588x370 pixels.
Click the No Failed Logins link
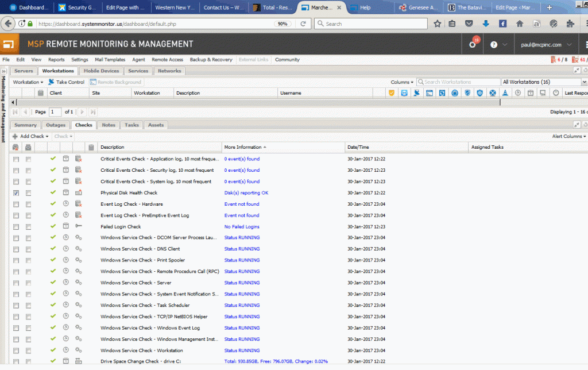(x=242, y=226)
